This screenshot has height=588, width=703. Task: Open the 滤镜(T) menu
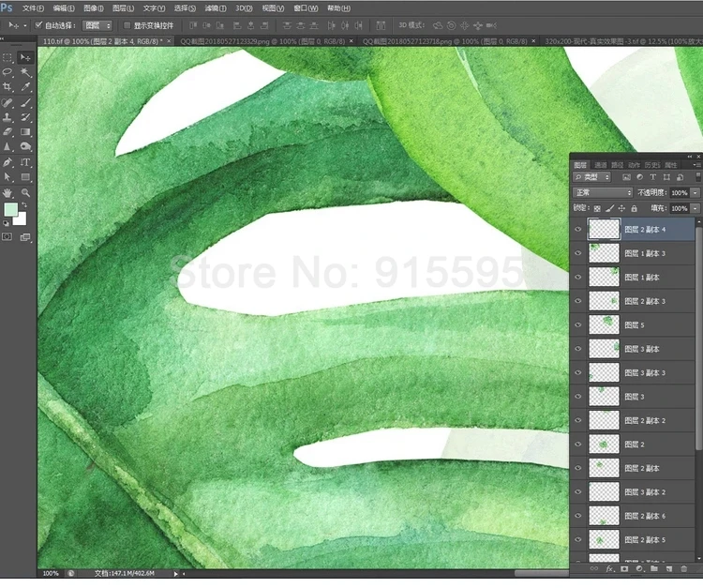tap(216, 8)
